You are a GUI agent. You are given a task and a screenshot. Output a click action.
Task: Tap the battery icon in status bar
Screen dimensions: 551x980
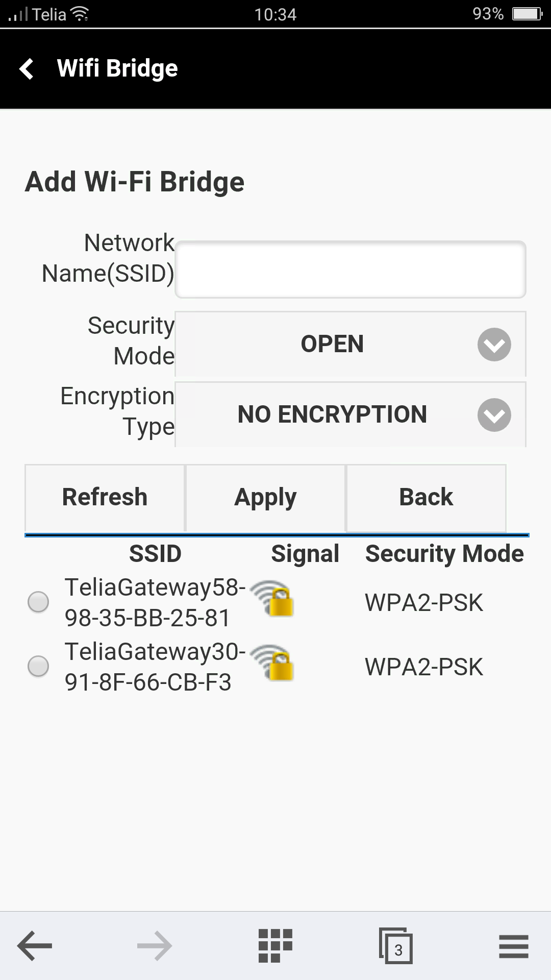(527, 14)
